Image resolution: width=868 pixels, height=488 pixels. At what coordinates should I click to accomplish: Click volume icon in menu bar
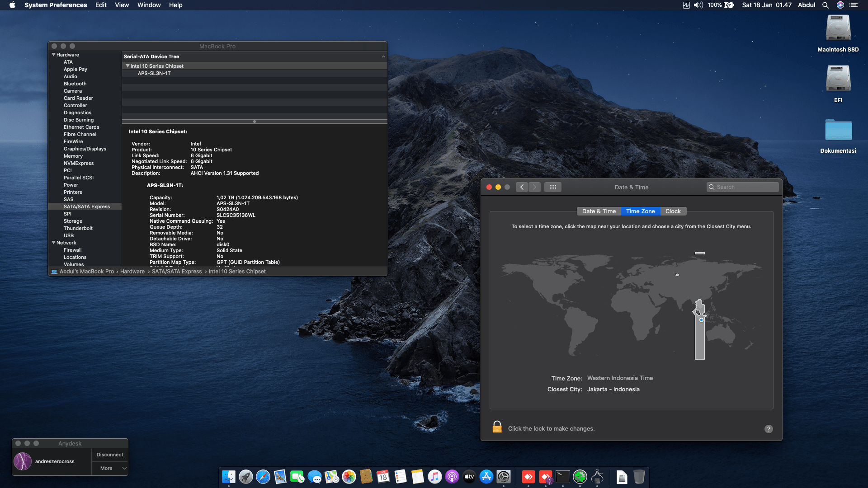tap(698, 5)
